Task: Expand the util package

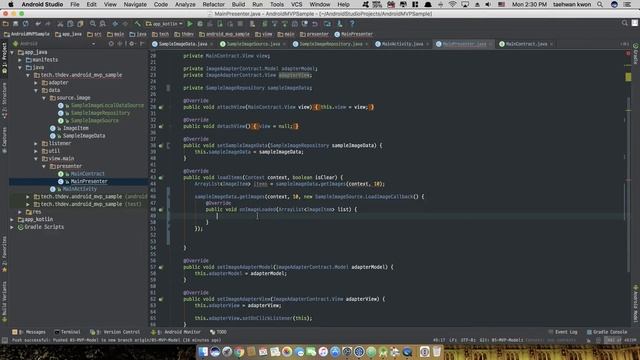Action: click(36, 151)
